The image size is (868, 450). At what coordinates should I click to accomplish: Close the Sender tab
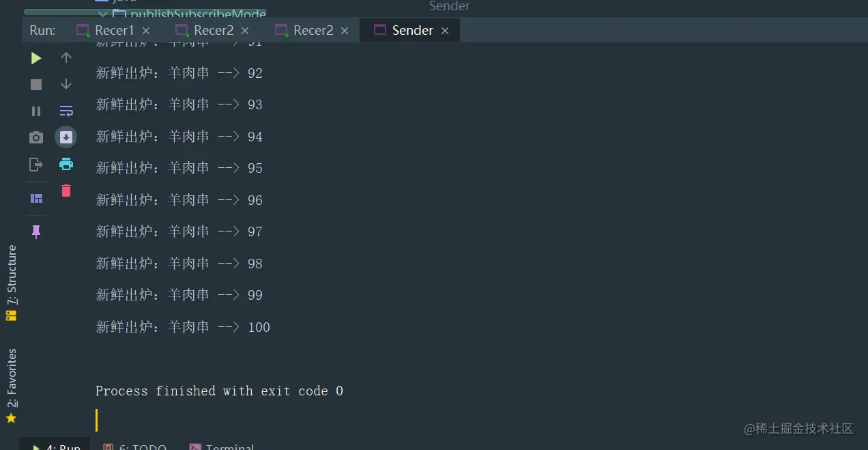pos(445,31)
